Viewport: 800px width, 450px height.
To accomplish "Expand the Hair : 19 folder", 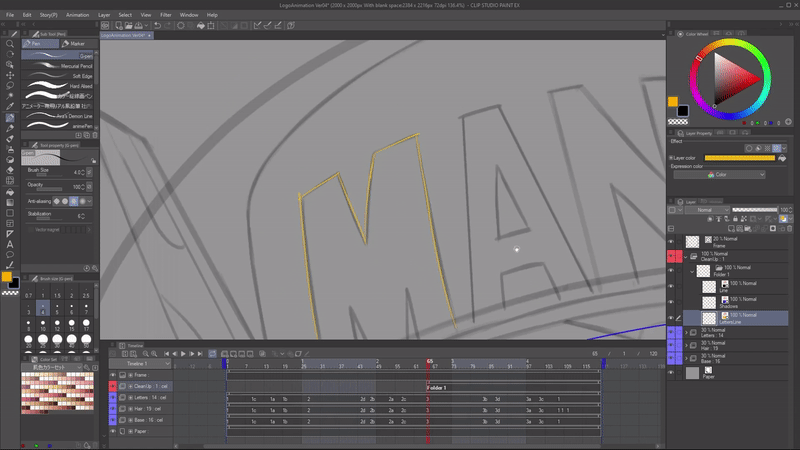I will tap(686, 345).
